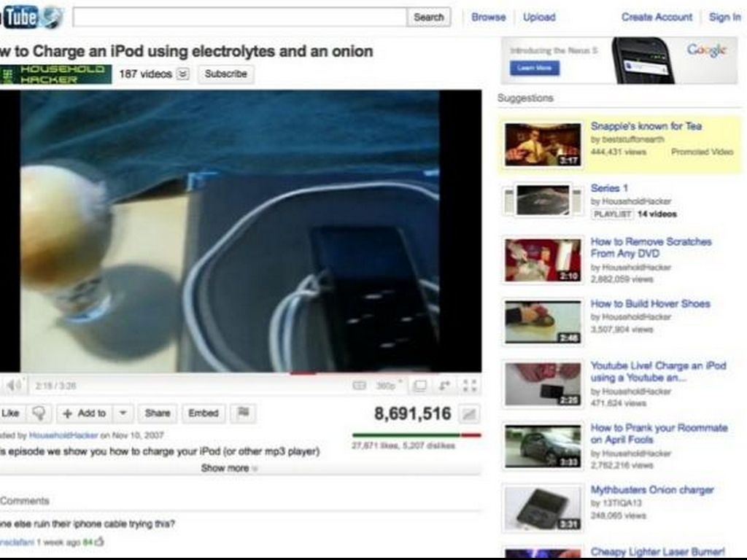Seek using the red video progress bar
Screen dimensions: 747x560
pyautogui.click(x=241, y=373)
